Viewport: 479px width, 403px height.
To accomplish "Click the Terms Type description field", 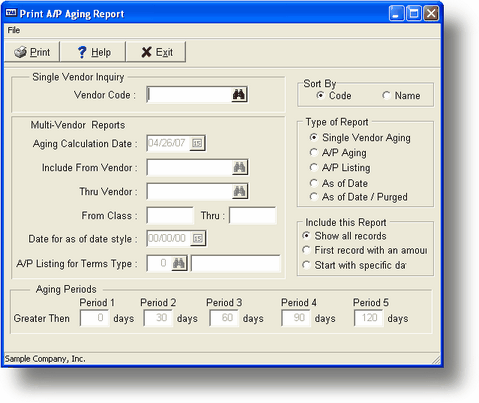I will [x=236, y=263].
